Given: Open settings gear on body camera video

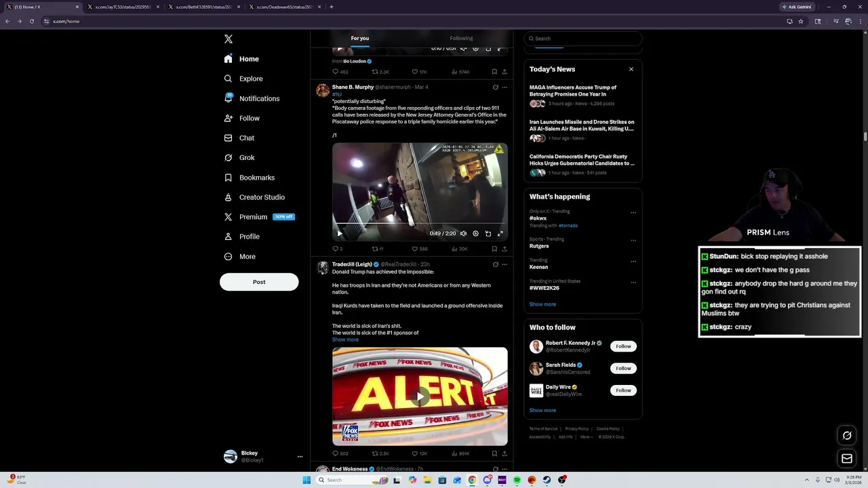Looking at the screenshot, I should click(x=475, y=233).
